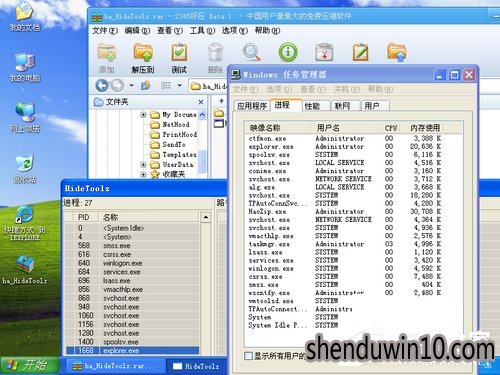Open the Tools (工具) menu in archiver

pos(202,31)
